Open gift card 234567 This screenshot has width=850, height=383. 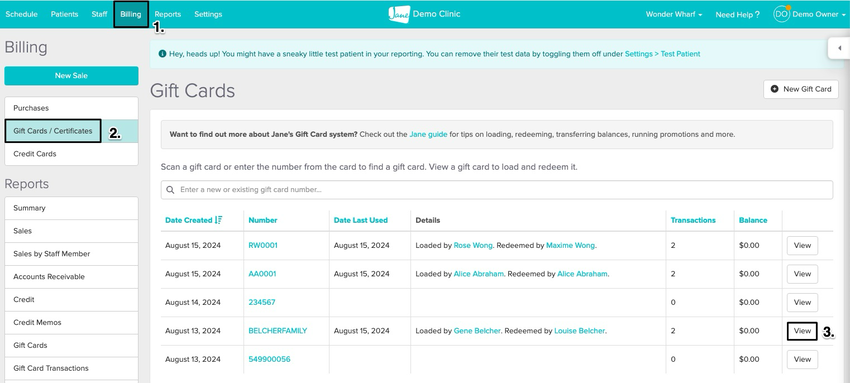(x=262, y=302)
